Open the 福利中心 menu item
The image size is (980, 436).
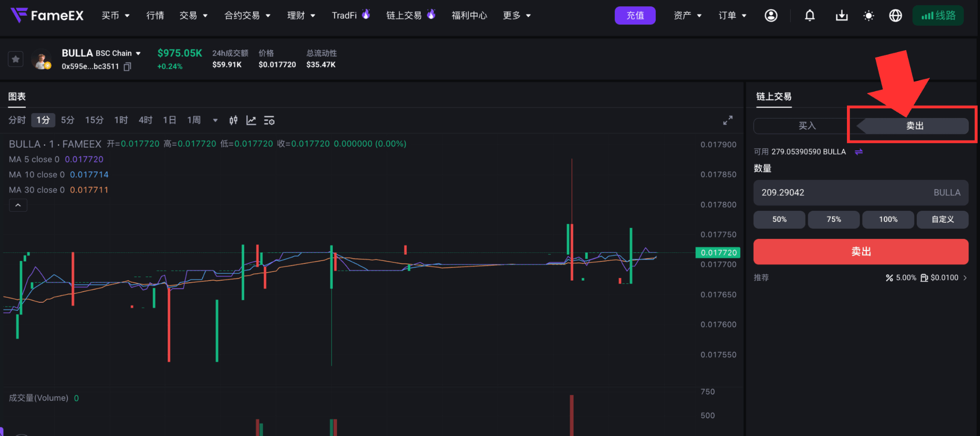(x=469, y=16)
